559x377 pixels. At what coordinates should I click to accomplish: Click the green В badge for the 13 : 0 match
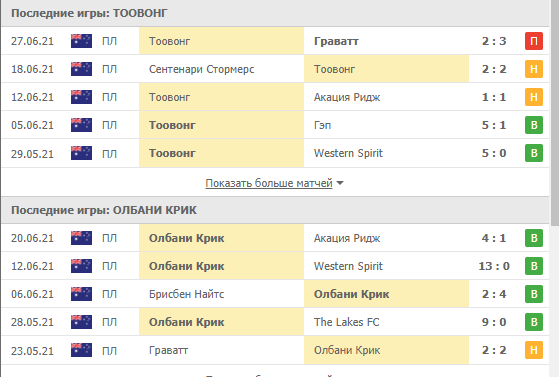pyautogui.click(x=534, y=266)
